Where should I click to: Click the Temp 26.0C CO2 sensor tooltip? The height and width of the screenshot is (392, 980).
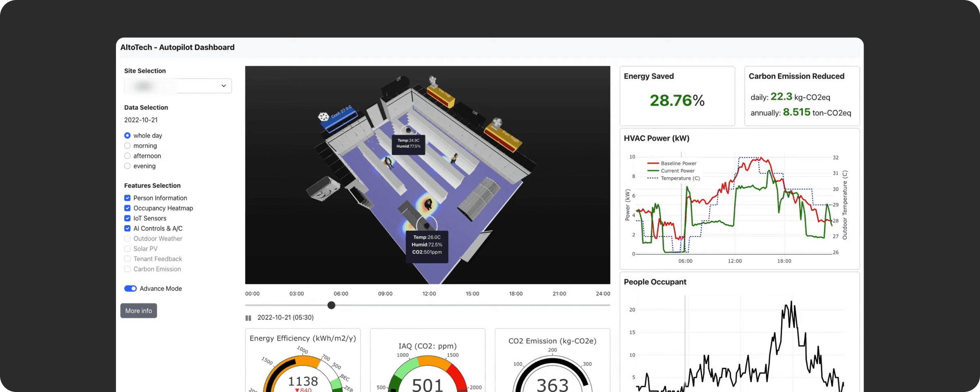click(x=427, y=247)
